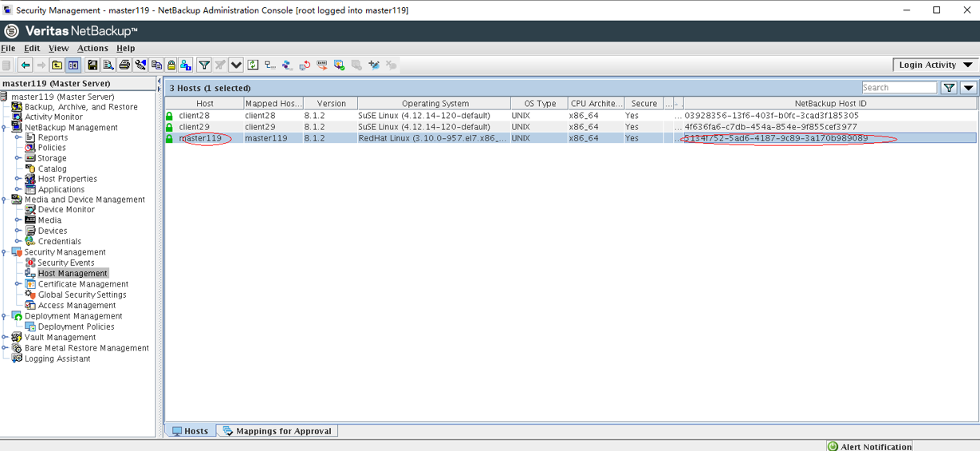This screenshot has height=451, width=980.
Task: Click the up-one-level folder toolbar icon
Action: 57,65
